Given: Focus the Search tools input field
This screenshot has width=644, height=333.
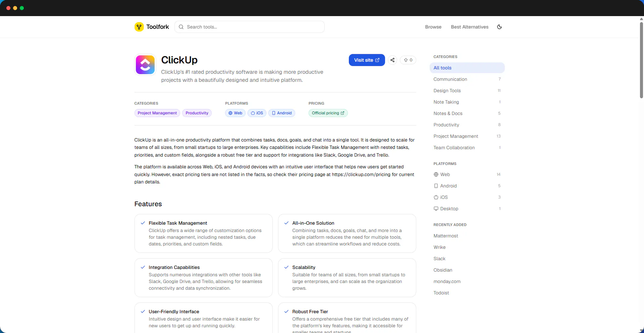Looking at the screenshot, I should tap(249, 27).
